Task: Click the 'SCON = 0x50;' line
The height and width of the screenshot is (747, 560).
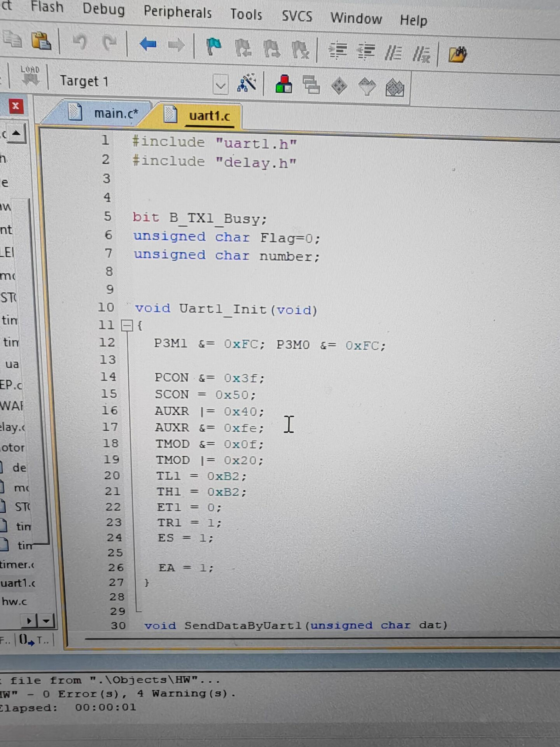Action: pos(206,395)
